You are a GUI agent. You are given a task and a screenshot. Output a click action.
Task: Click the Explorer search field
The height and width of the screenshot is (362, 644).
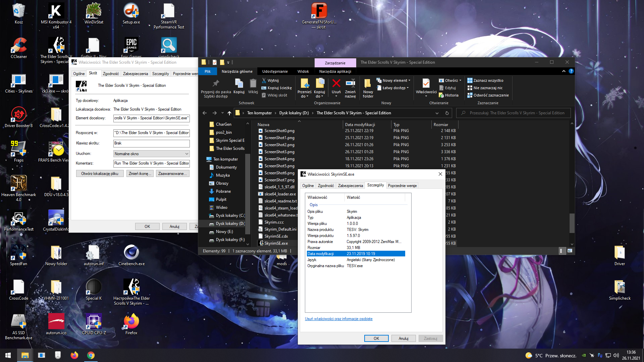[x=514, y=113]
